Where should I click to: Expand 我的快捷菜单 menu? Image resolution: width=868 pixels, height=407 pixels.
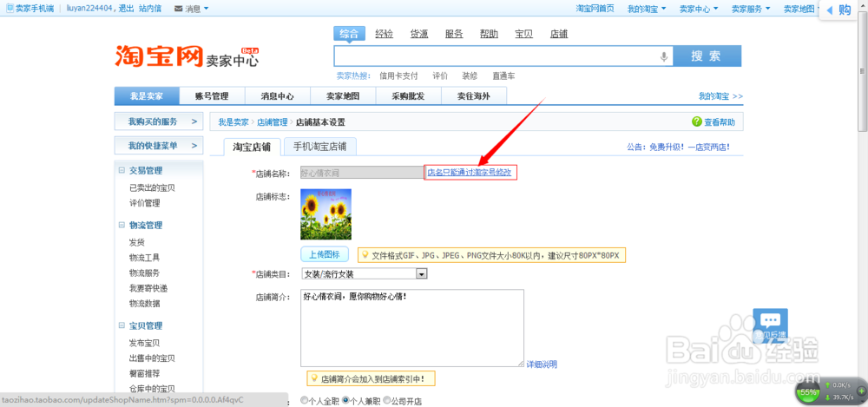[158, 146]
